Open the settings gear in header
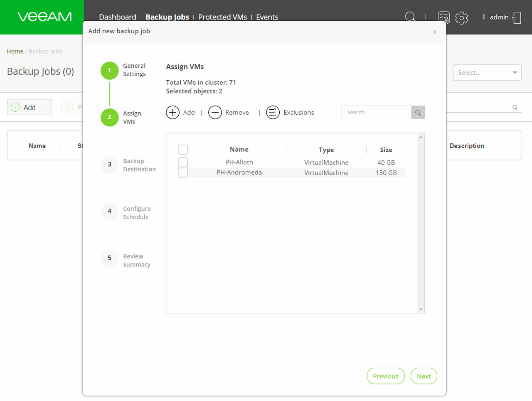Image resolution: width=532 pixels, height=401 pixels. [462, 17]
